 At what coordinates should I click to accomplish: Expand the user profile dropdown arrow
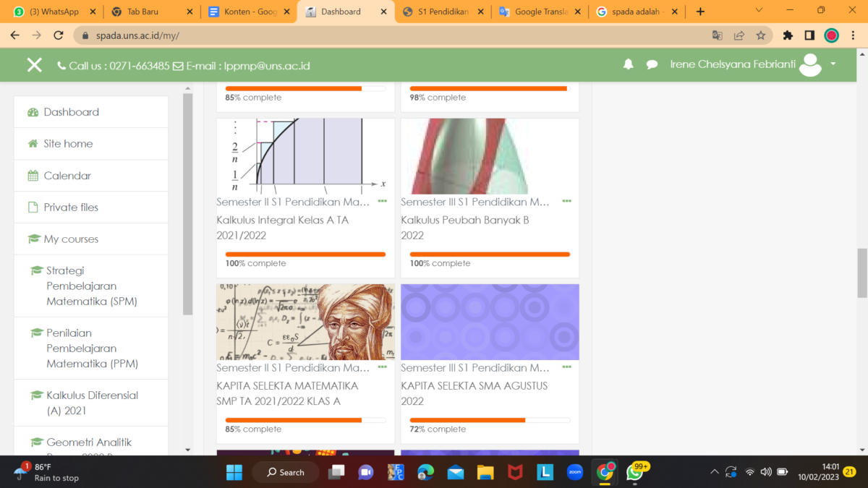833,64
